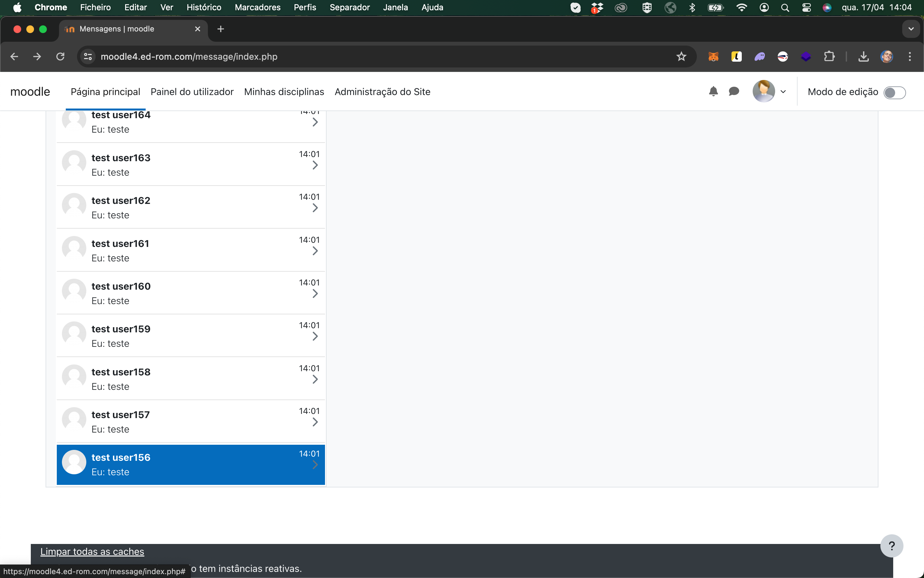
Task: Toggle Modo de edição switch
Action: pyautogui.click(x=894, y=92)
